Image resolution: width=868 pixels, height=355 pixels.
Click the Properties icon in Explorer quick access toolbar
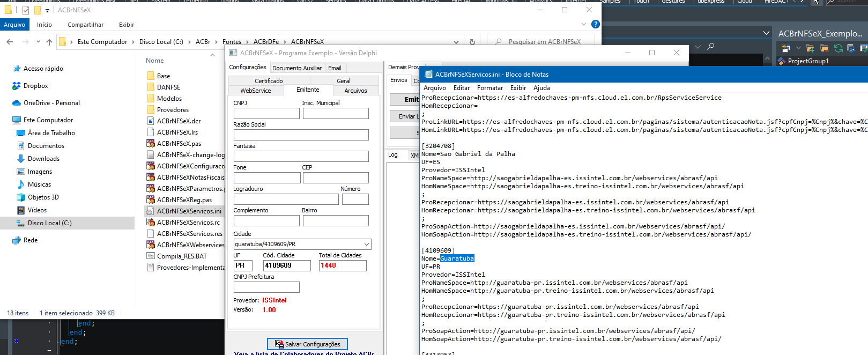26,10
